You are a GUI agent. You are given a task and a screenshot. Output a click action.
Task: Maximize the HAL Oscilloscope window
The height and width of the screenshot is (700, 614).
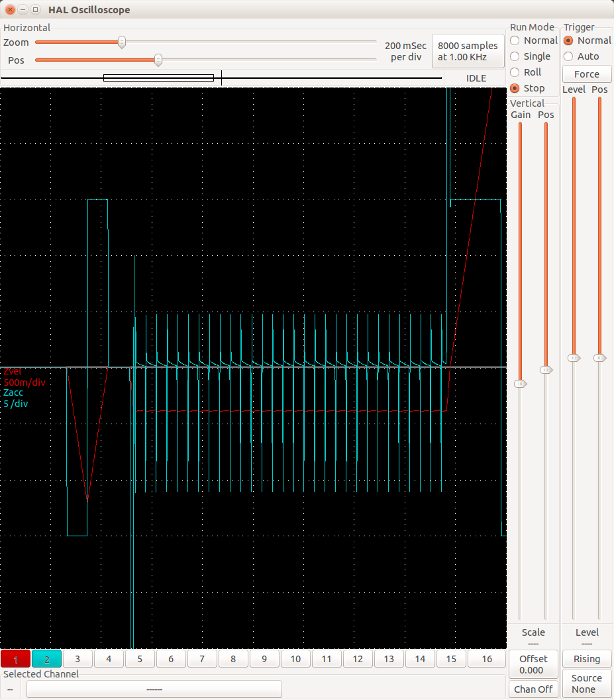pos(35,9)
